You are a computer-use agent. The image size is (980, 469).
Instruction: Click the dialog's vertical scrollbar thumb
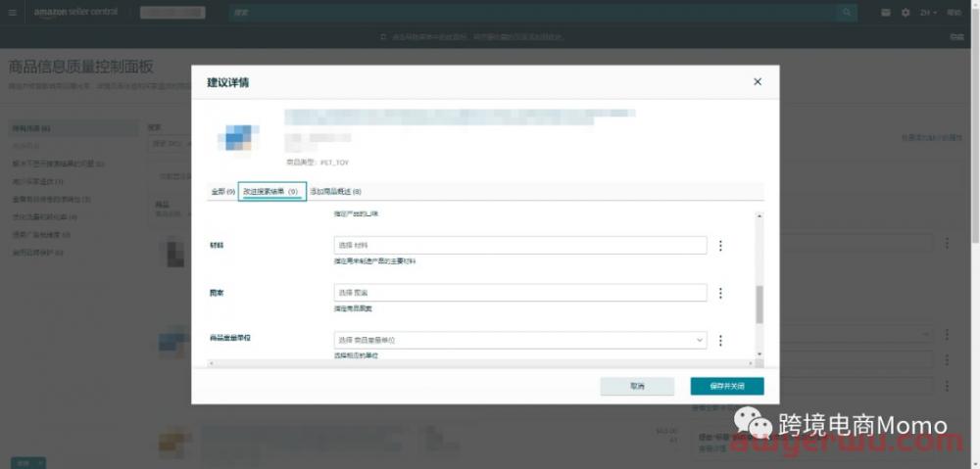coord(758,305)
